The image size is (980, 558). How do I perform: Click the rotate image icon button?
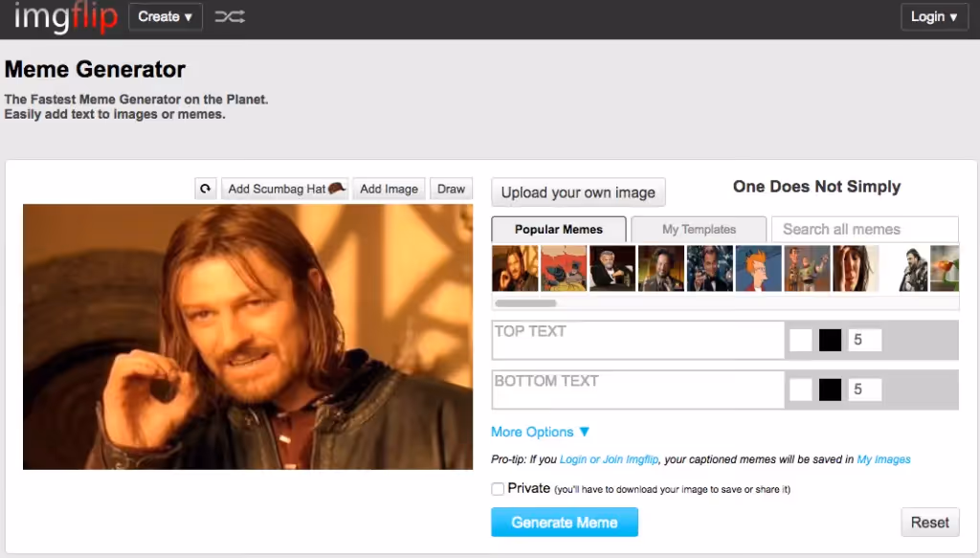click(206, 189)
